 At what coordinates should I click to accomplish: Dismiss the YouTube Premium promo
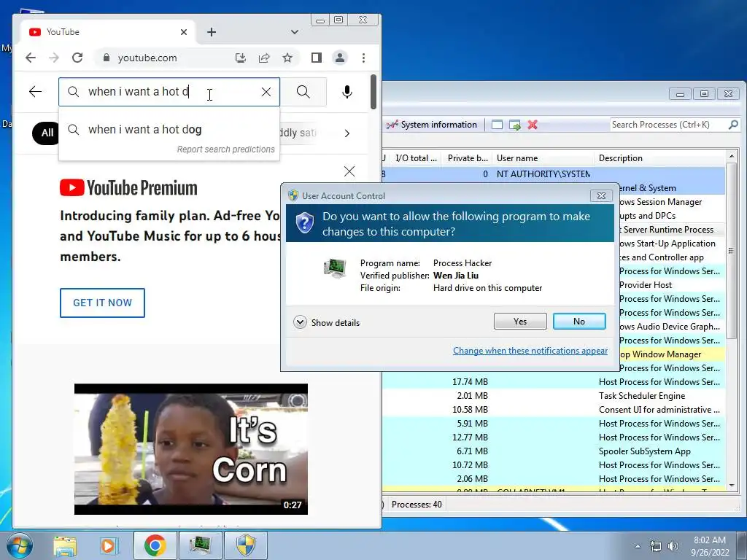[349, 171]
